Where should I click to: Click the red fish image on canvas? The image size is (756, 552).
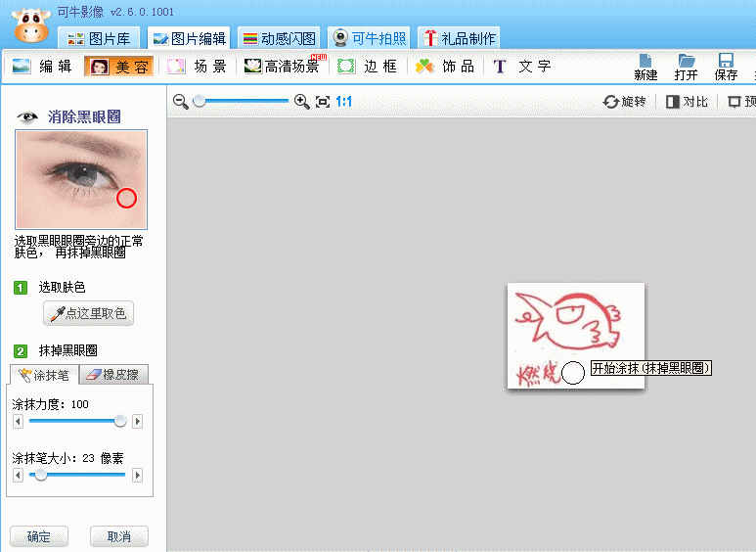tap(576, 336)
